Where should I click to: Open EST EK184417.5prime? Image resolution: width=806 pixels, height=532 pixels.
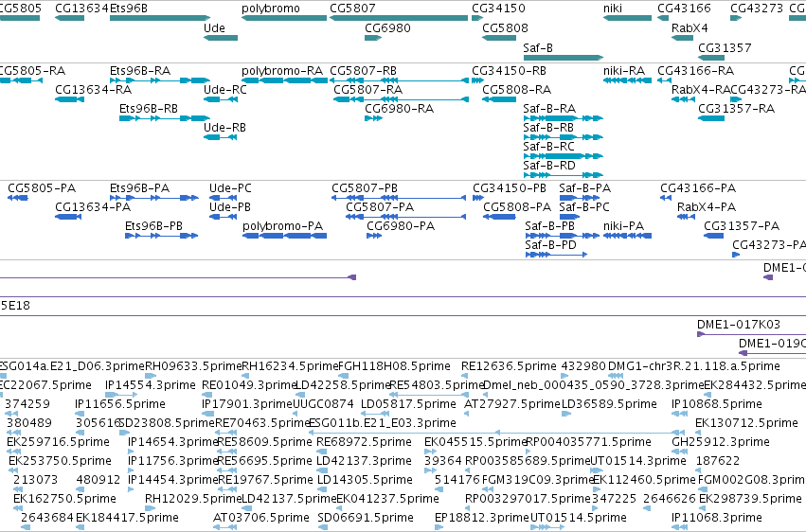point(127,517)
